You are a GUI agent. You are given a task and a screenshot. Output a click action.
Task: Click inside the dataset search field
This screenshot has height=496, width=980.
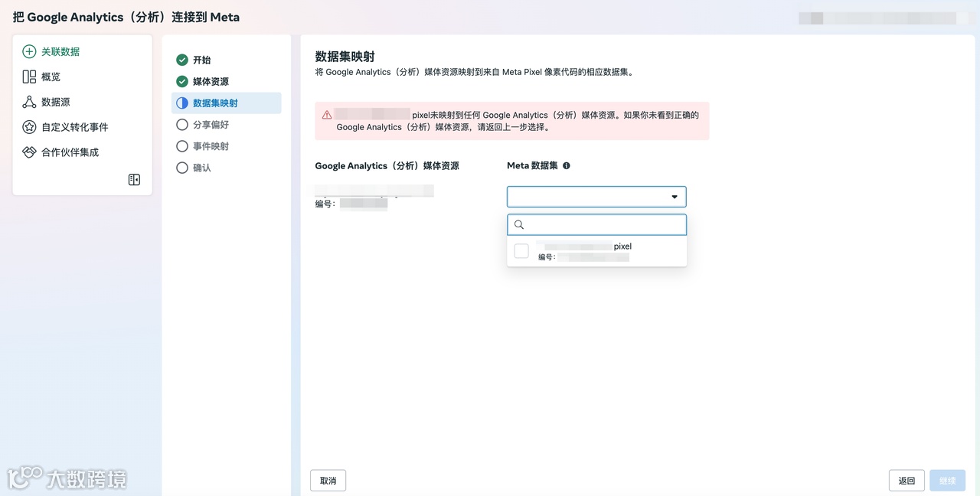(596, 224)
